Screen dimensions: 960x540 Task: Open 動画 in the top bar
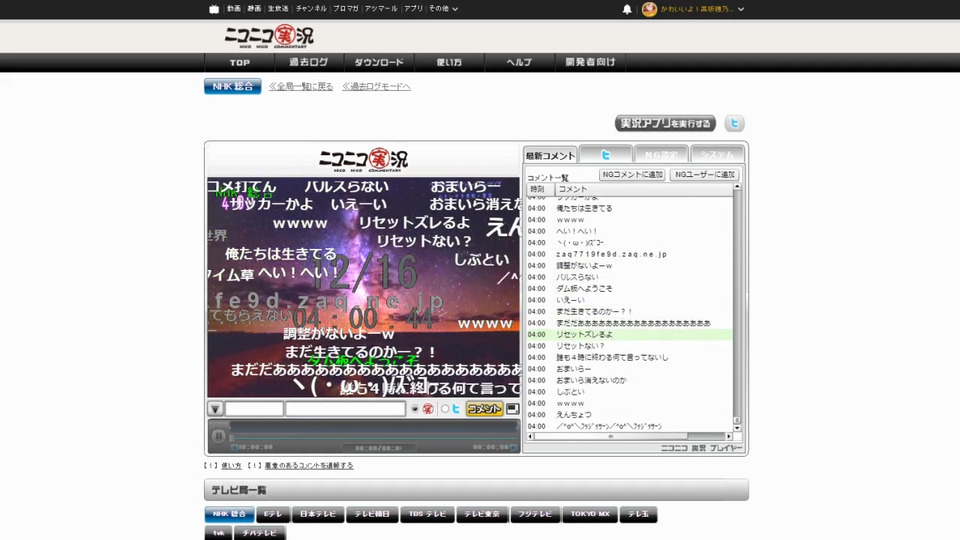[234, 9]
